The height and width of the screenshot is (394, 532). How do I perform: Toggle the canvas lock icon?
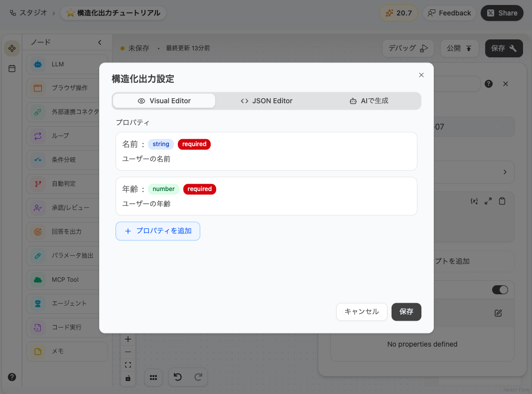128,379
